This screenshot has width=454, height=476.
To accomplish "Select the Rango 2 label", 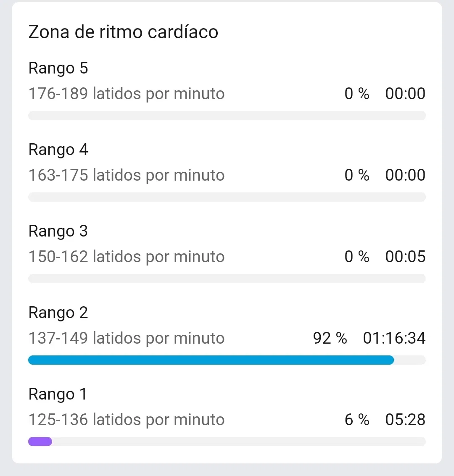I will tap(58, 313).
